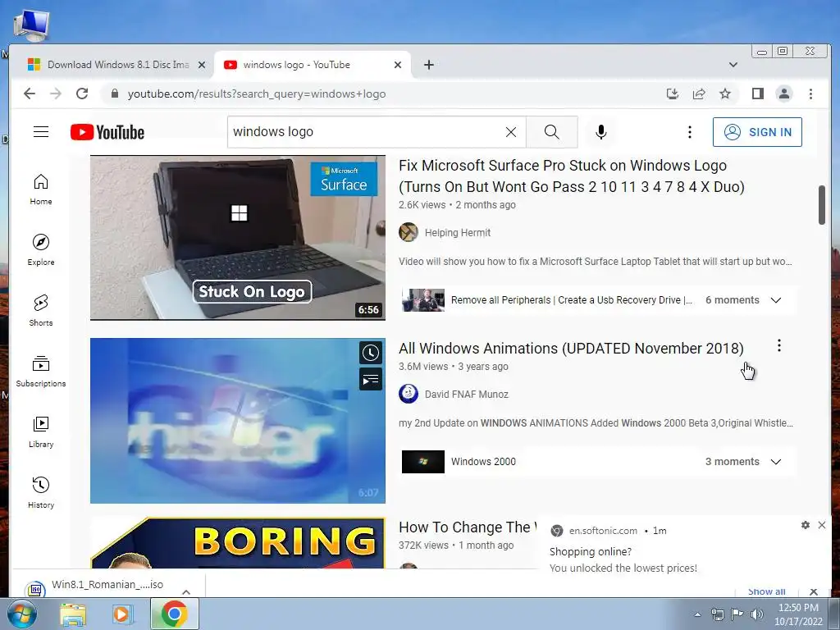
Task: Go to Home in the sidebar
Action: [x=41, y=189]
